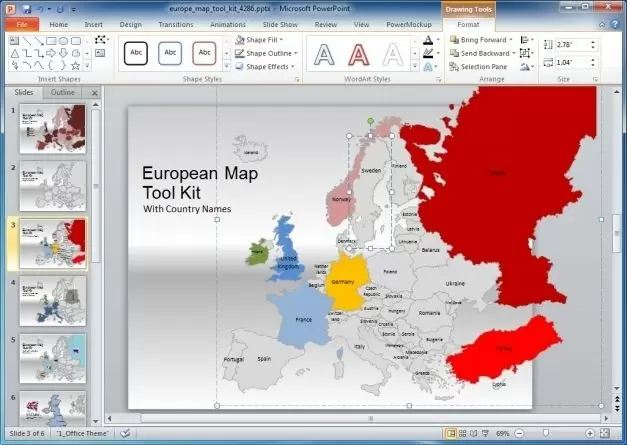This screenshot has width=627, height=445.
Task: Switch to Outline pane tab
Action: point(63,92)
